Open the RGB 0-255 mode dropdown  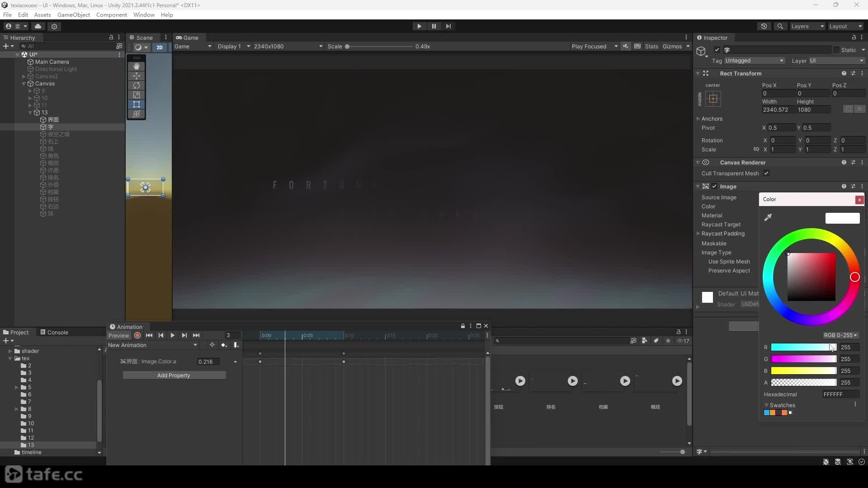coord(840,335)
